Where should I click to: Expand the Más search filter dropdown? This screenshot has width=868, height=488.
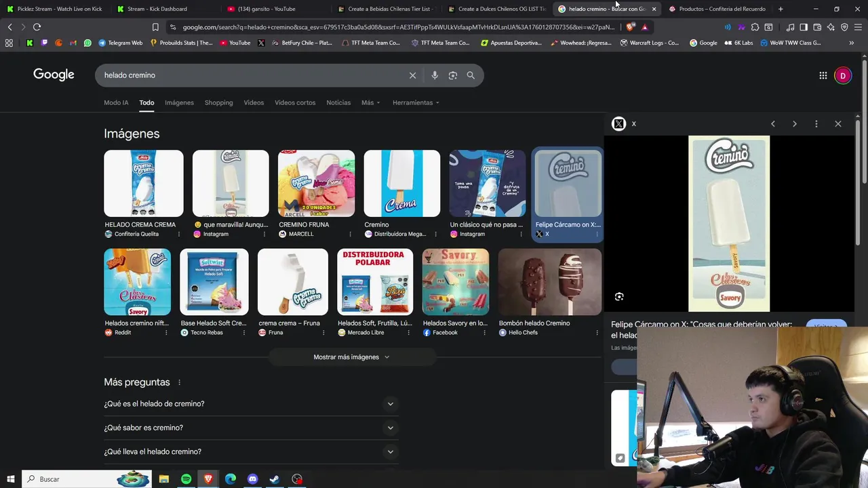click(x=371, y=103)
